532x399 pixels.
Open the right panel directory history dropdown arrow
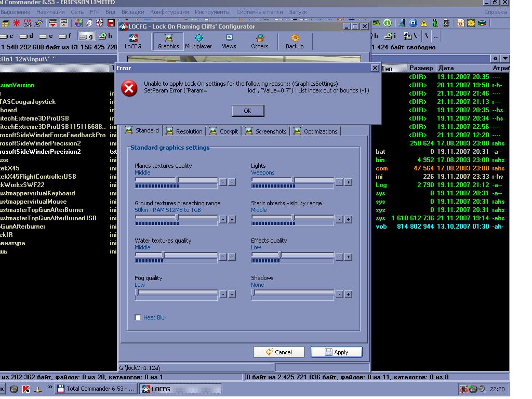coord(505,59)
